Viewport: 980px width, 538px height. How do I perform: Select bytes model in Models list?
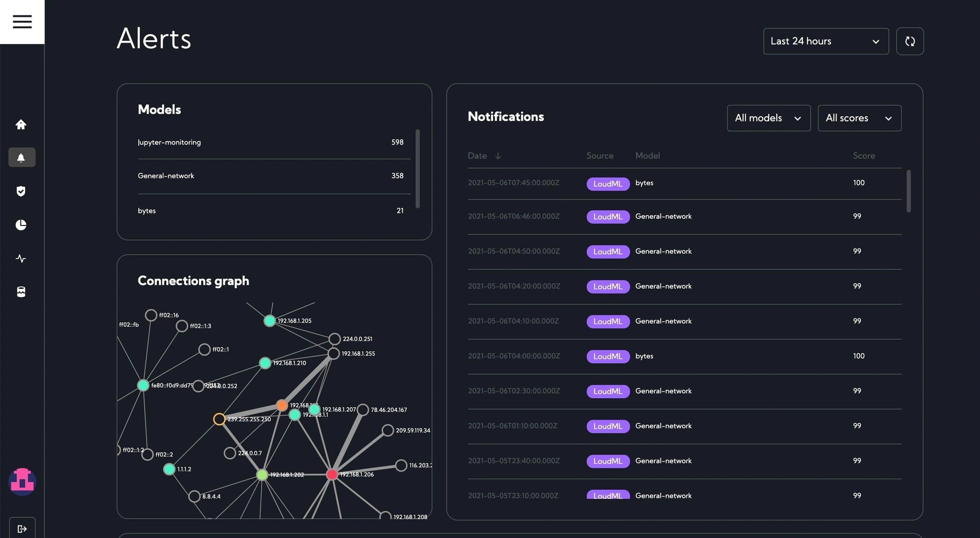pyautogui.click(x=271, y=211)
